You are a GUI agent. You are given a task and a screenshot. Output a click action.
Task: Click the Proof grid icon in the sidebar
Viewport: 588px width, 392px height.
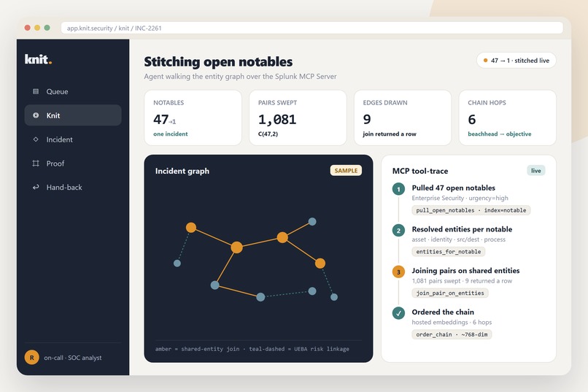36,164
